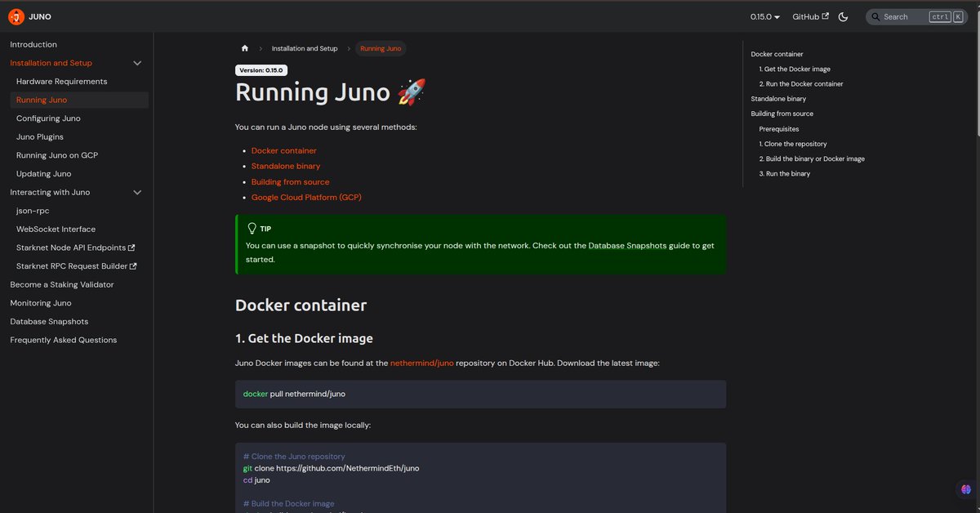This screenshot has width=980, height=513.
Task: Click Standalone binary link in list
Action: tap(286, 166)
